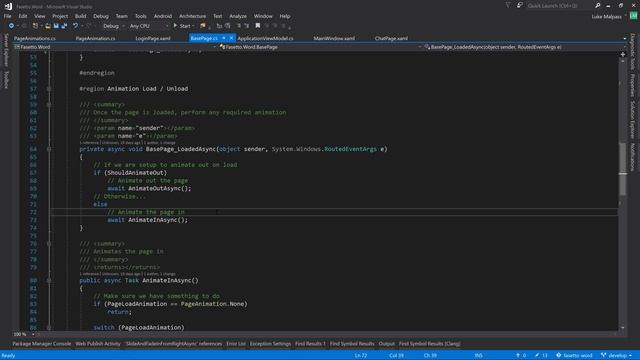Open the Any CPU platform dropdown
The width and height of the screenshot is (640, 360).
pos(149,26)
